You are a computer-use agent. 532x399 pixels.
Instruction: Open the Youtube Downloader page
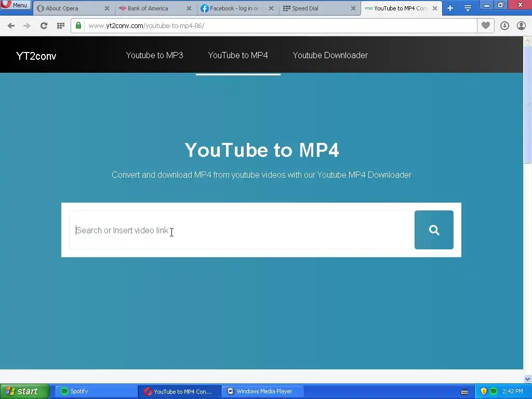coord(330,55)
